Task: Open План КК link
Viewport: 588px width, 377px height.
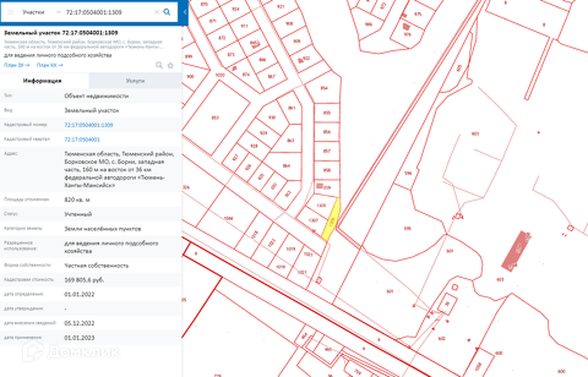Action: (50, 65)
